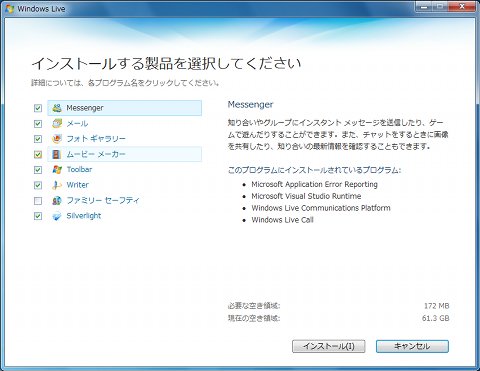This screenshot has width=480, height=371.
Task: Click Microsoft Application Error Reporting text
Action: point(314,184)
